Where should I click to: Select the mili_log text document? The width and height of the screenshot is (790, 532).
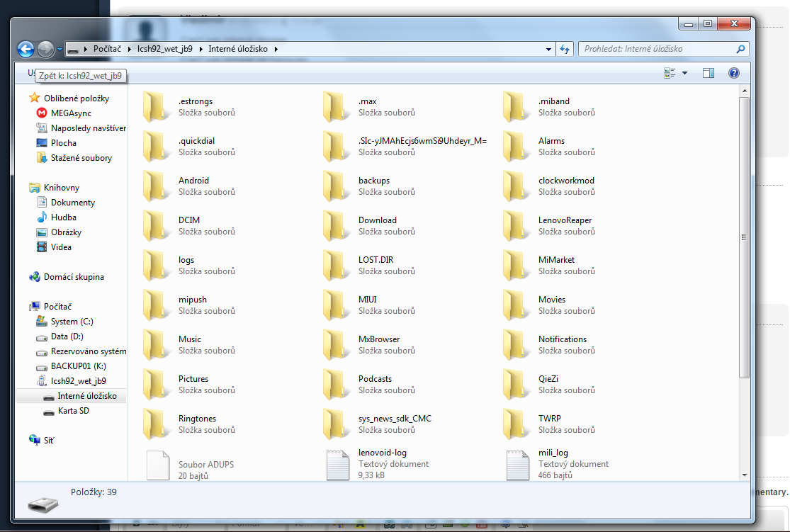[x=557, y=463]
